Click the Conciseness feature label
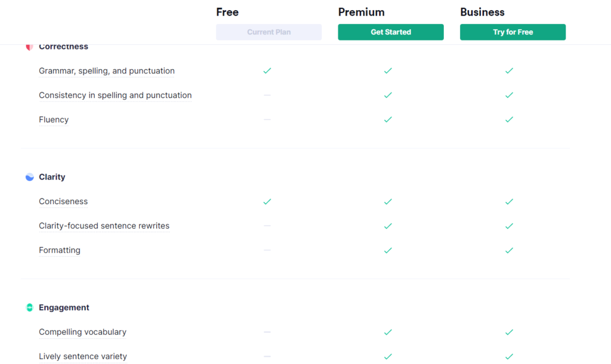The image size is (611, 364). [63, 202]
